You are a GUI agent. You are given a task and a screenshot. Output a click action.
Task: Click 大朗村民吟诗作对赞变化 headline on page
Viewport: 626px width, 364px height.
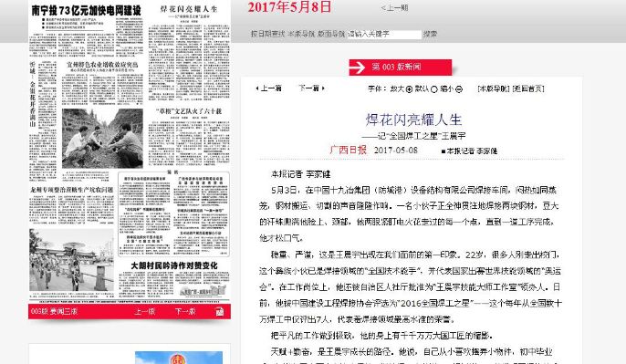(174, 265)
